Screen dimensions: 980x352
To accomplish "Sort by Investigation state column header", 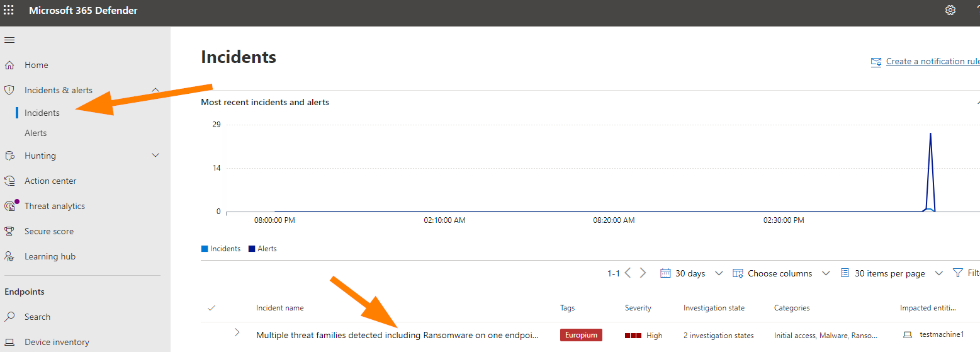I will (714, 308).
